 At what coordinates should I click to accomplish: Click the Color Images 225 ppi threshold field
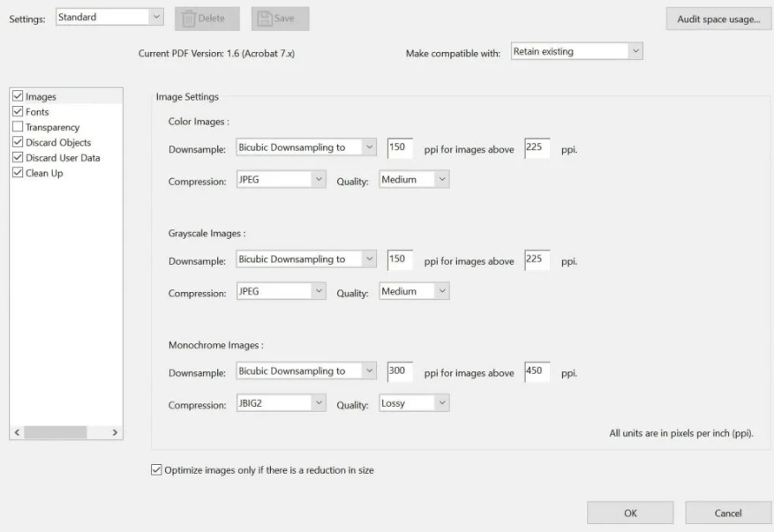(537, 148)
